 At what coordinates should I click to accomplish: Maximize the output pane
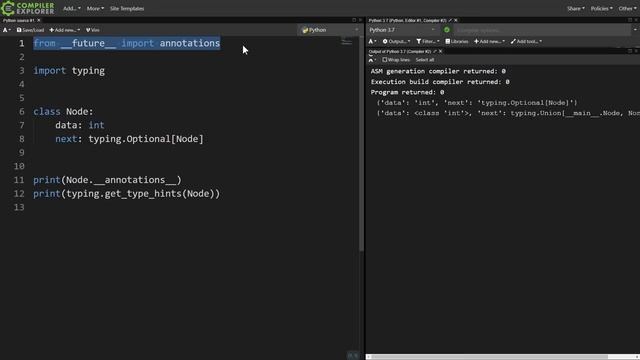tap(630, 51)
